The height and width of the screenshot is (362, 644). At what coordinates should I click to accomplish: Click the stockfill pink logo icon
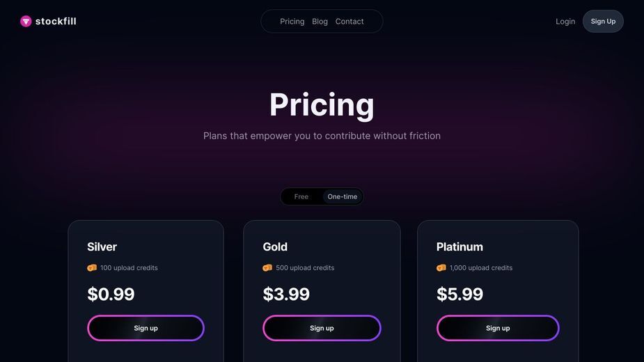click(26, 22)
